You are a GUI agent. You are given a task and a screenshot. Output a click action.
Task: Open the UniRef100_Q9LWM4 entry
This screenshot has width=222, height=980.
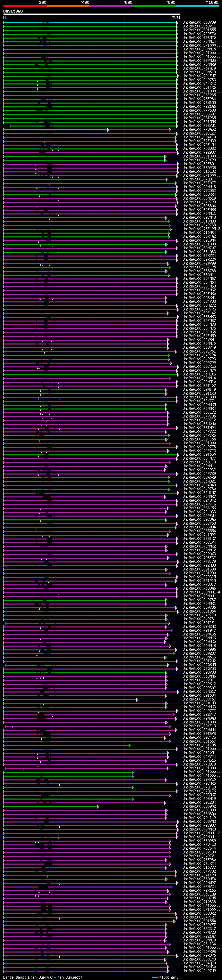click(199, 241)
